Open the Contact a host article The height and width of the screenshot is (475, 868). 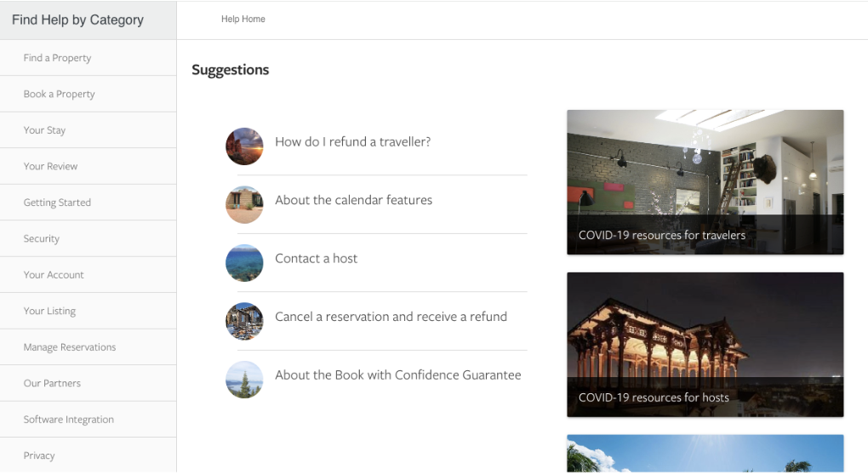point(316,259)
